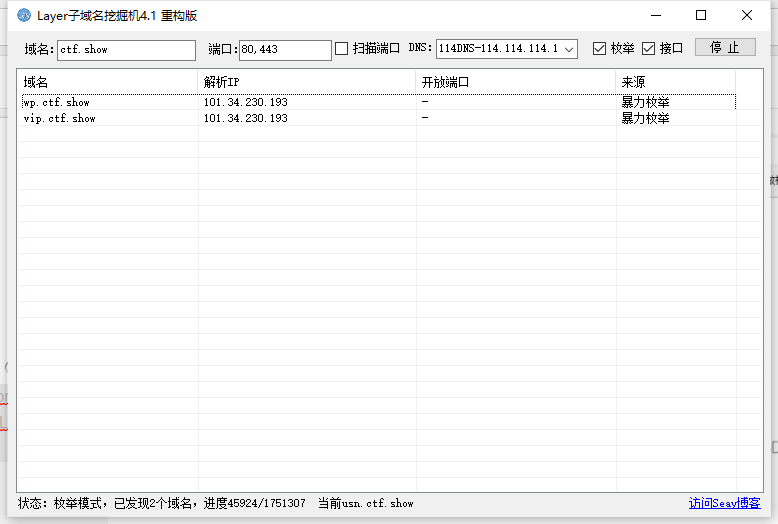Sort by the 域名 column header
778x524 pixels.
pos(108,82)
